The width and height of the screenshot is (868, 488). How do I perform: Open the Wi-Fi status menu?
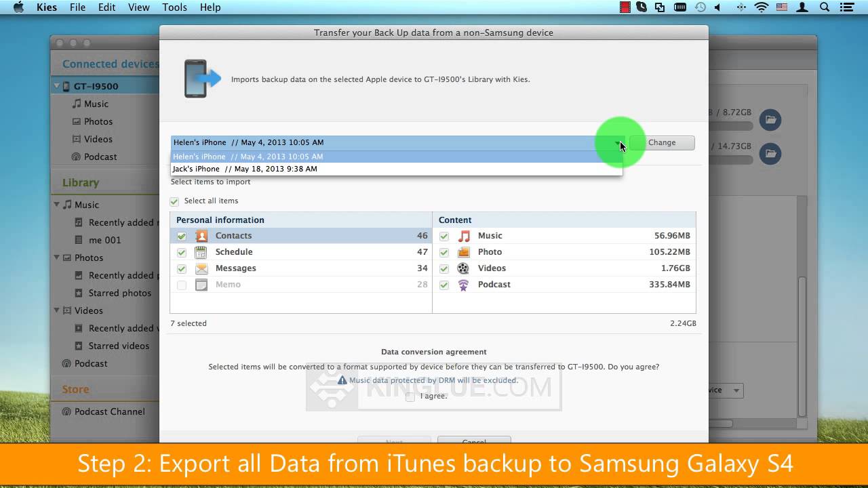click(761, 7)
